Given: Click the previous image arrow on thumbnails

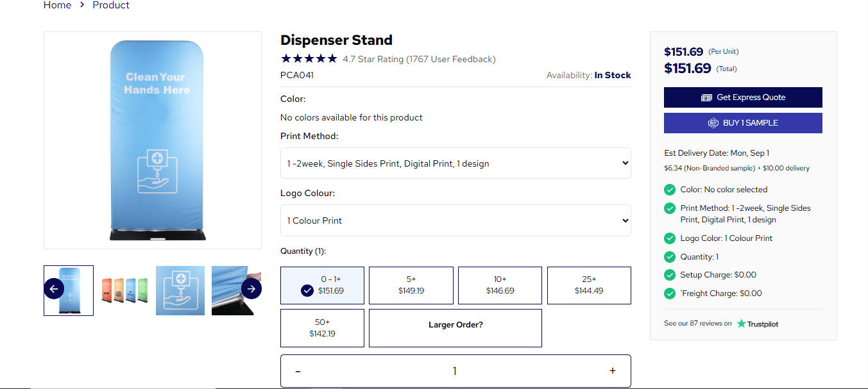Looking at the screenshot, I should 54,288.
